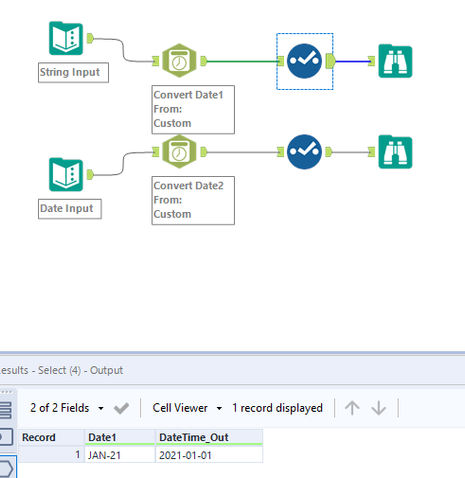Click the Convert Date1 From: Custom annotation
Viewport: 465px width, 478px height.
click(x=193, y=110)
